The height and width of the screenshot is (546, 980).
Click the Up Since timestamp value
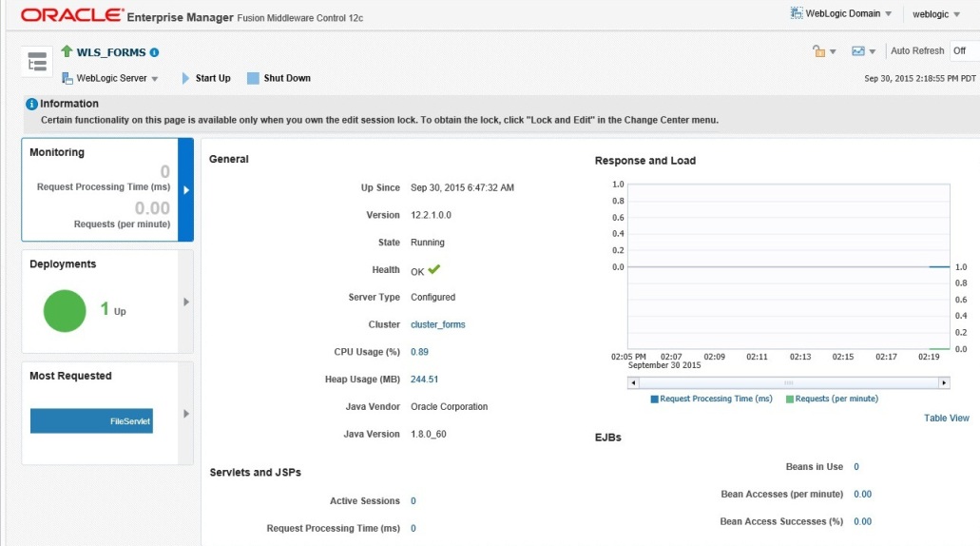coord(462,187)
